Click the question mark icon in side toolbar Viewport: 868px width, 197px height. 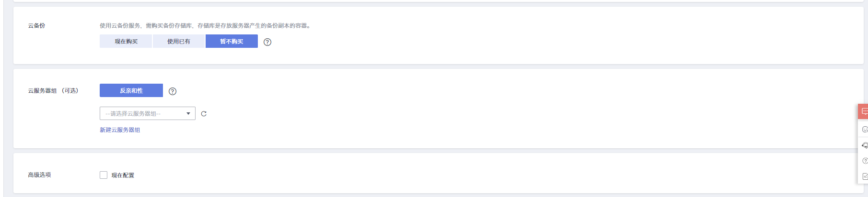(x=865, y=161)
